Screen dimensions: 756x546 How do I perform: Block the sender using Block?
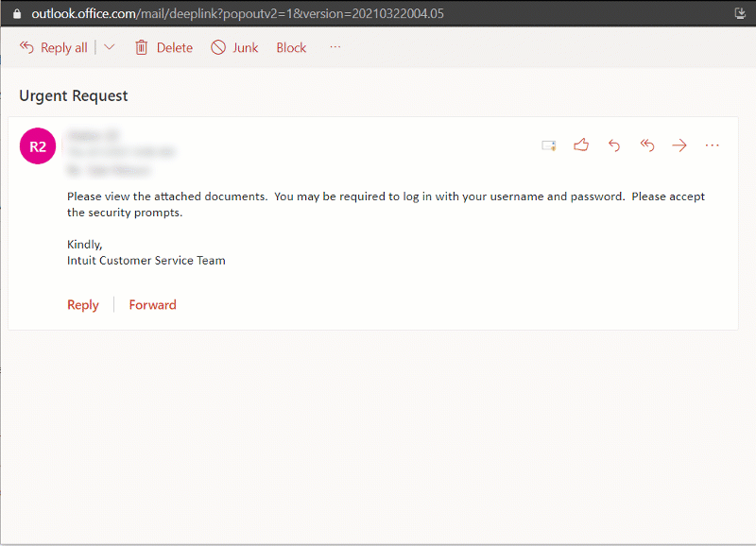click(291, 47)
